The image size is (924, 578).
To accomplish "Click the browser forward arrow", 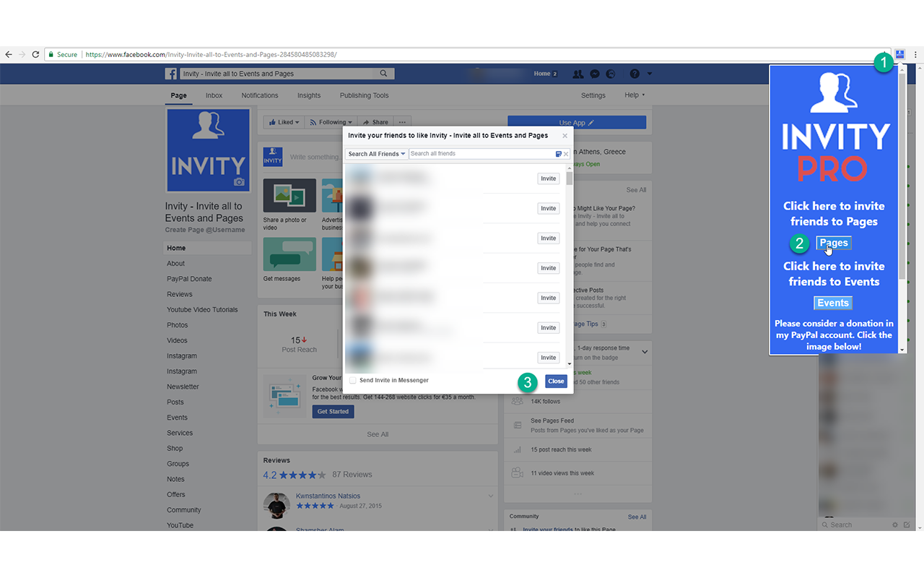I will pos(22,54).
